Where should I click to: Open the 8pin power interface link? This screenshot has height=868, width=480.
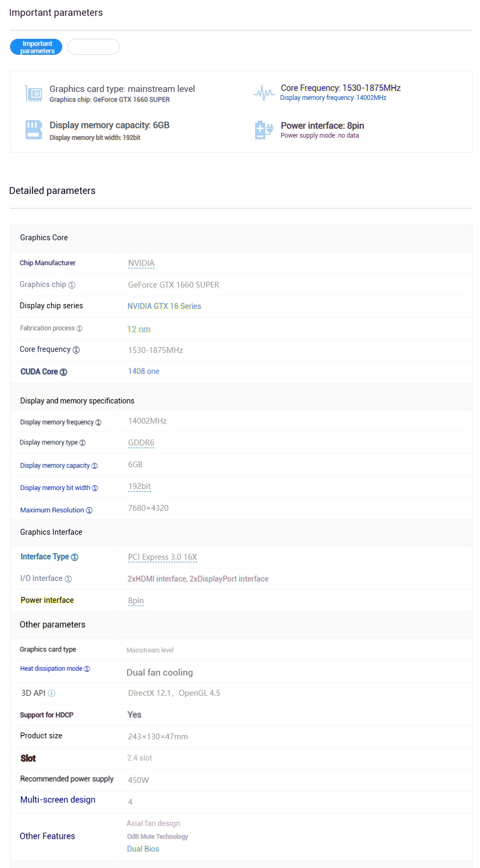coord(136,601)
